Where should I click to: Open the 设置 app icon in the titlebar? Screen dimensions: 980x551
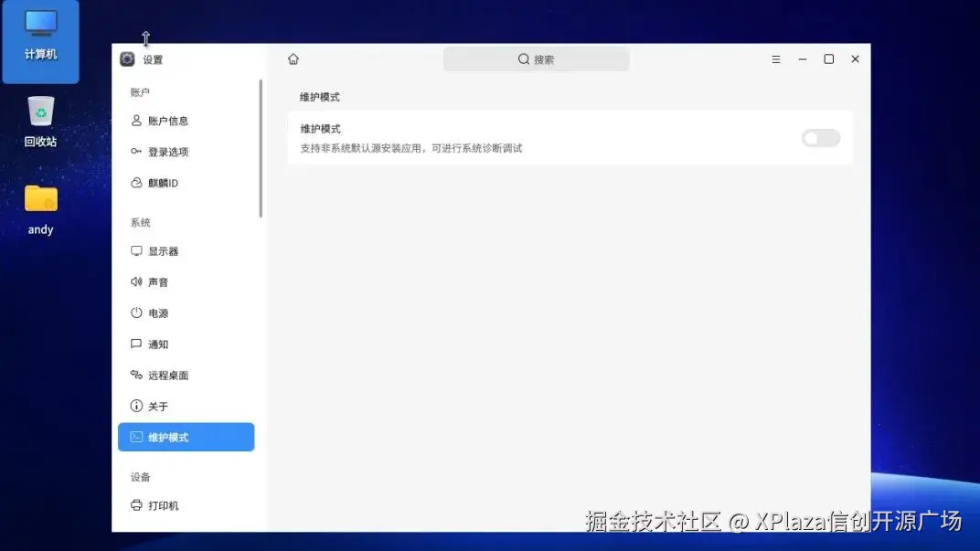(127, 58)
